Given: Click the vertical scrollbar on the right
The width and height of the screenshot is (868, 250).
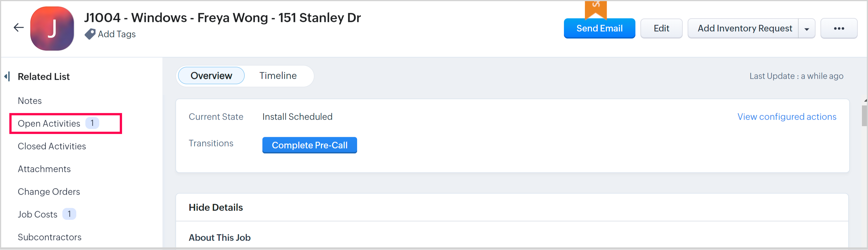Looking at the screenshot, I should [x=864, y=116].
